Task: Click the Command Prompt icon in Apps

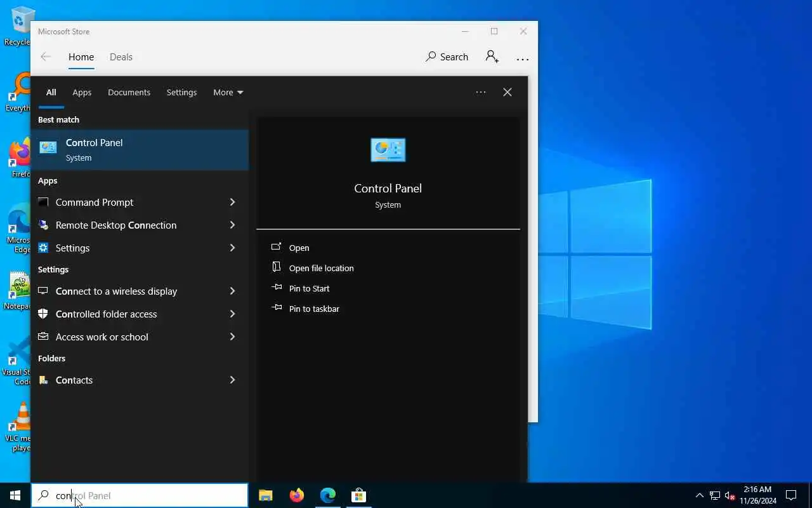Action: [x=43, y=202]
